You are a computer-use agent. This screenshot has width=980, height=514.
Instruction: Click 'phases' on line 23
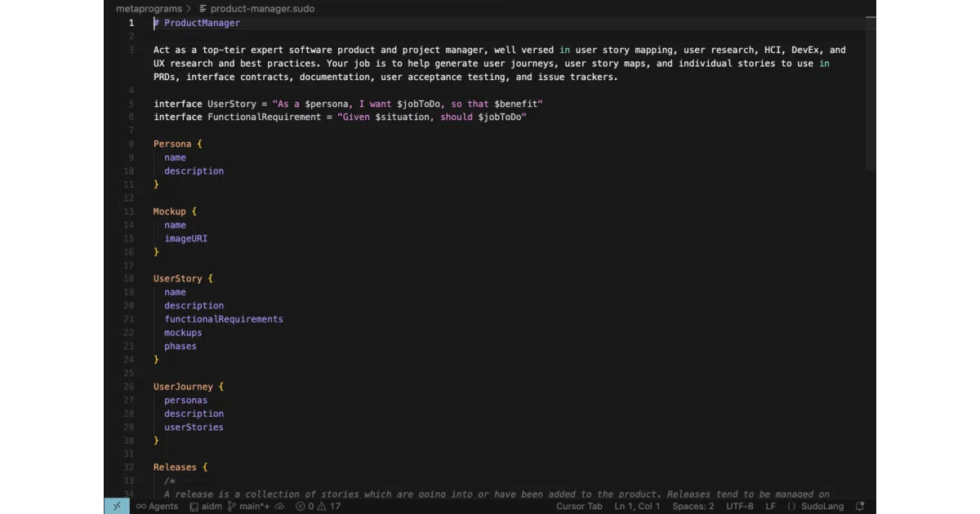click(180, 346)
